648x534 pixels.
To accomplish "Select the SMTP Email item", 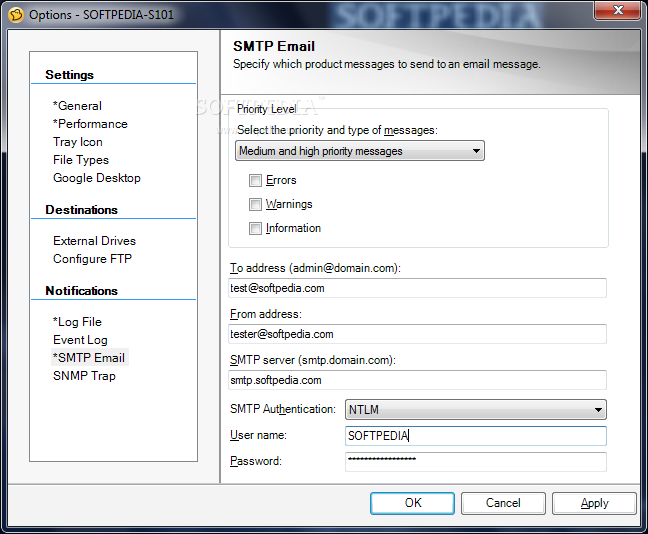I will pyautogui.click(x=90, y=358).
